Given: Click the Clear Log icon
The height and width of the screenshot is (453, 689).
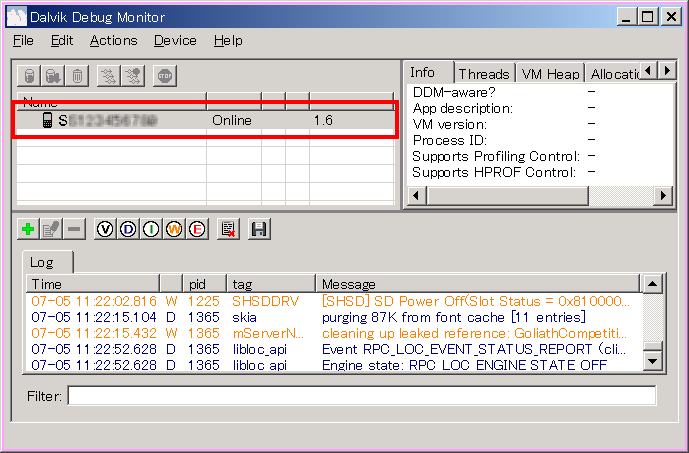Looking at the screenshot, I should pos(229,229).
